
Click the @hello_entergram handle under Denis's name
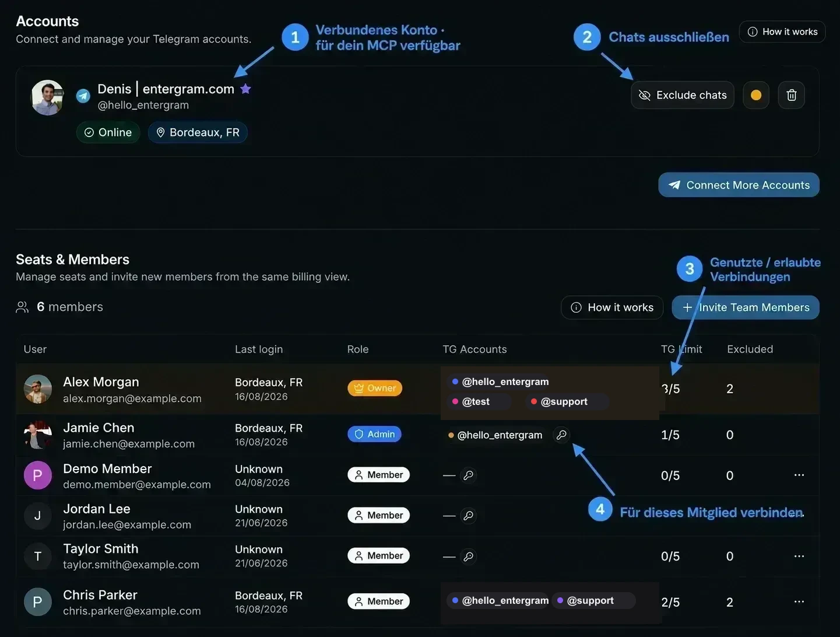coord(143,105)
